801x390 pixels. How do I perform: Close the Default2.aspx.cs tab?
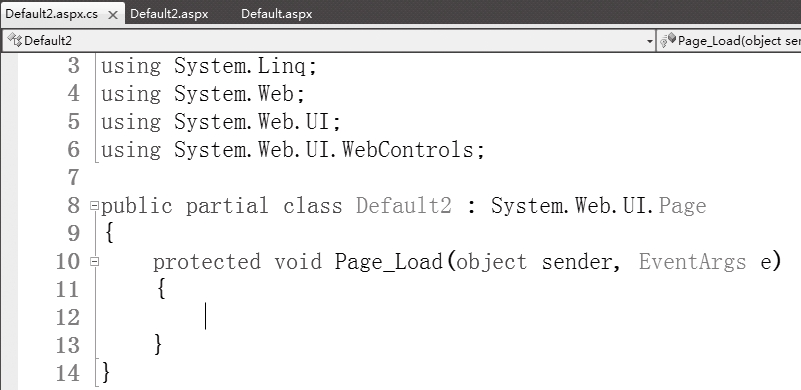[113, 15]
